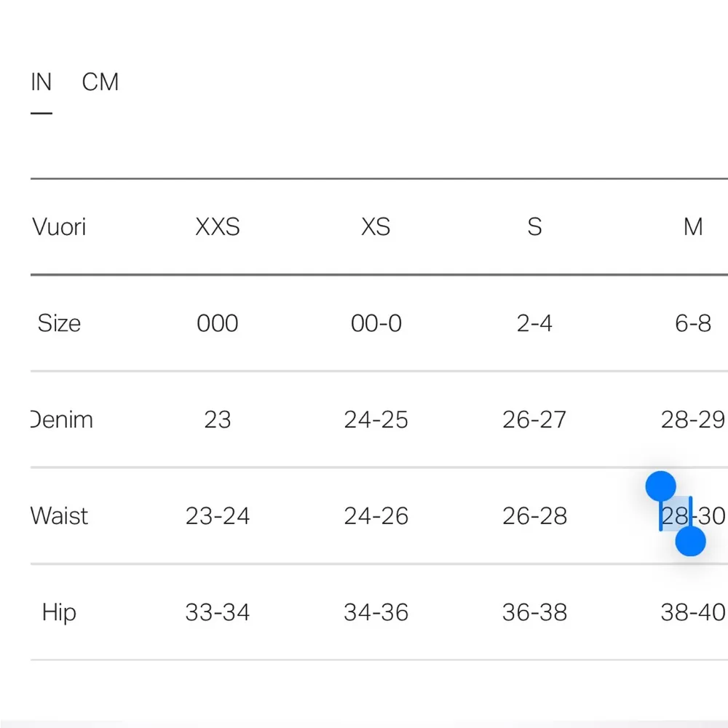Select the XS column header
This screenshot has width=728, height=728.
pos(376,227)
